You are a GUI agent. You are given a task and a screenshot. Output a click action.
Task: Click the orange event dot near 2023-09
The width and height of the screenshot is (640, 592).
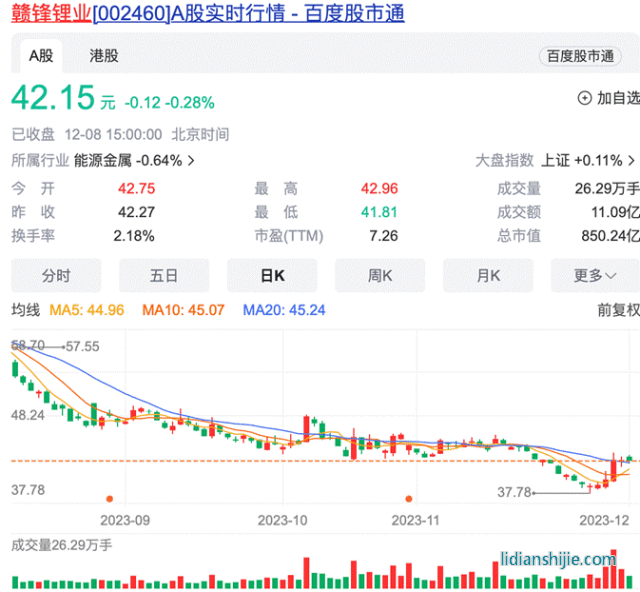tap(109, 498)
